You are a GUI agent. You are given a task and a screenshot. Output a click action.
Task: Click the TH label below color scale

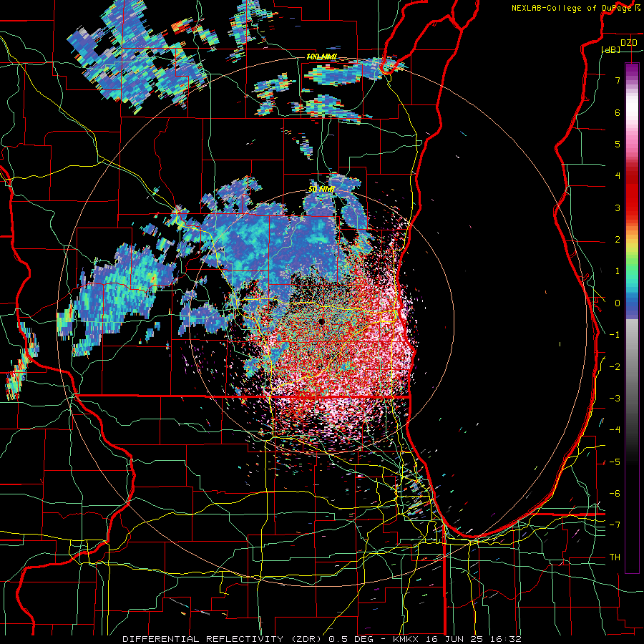click(615, 557)
